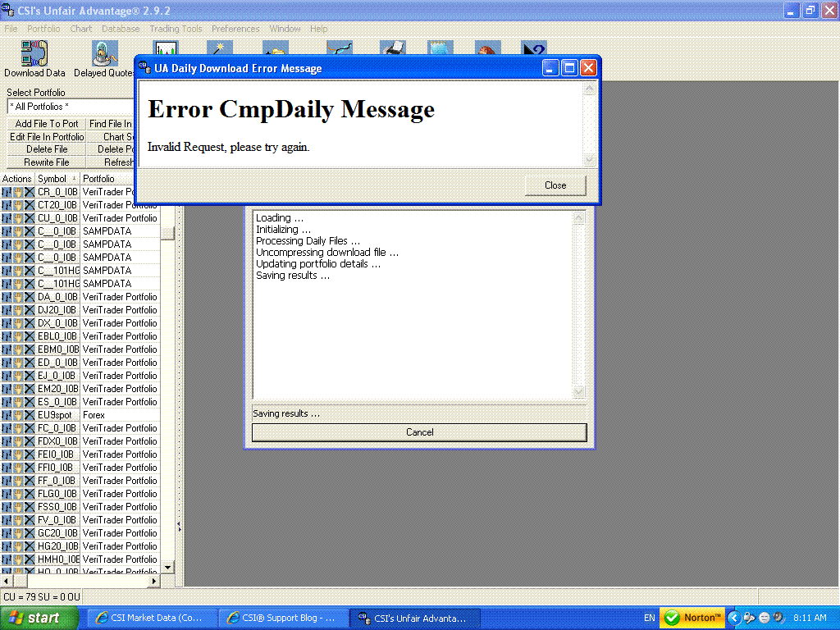The image size is (840, 630).
Task: Click the notepad toolbar icon
Action: tap(441, 48)
